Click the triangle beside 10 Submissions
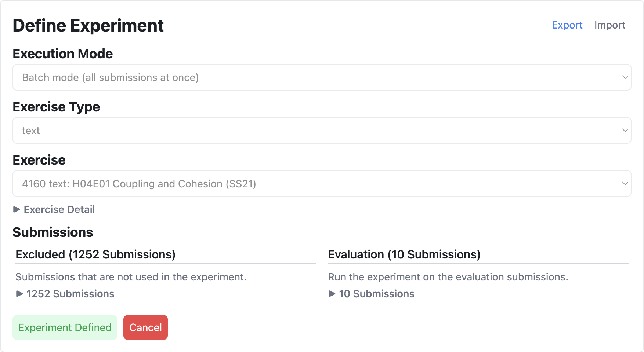Viewport: 644px width, 352px height. pos(332,294)
